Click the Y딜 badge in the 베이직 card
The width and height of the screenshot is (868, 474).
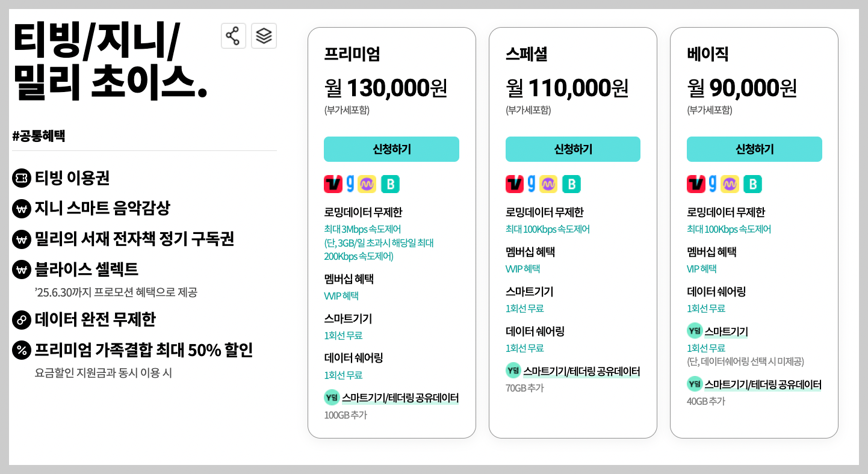[695, 331]
